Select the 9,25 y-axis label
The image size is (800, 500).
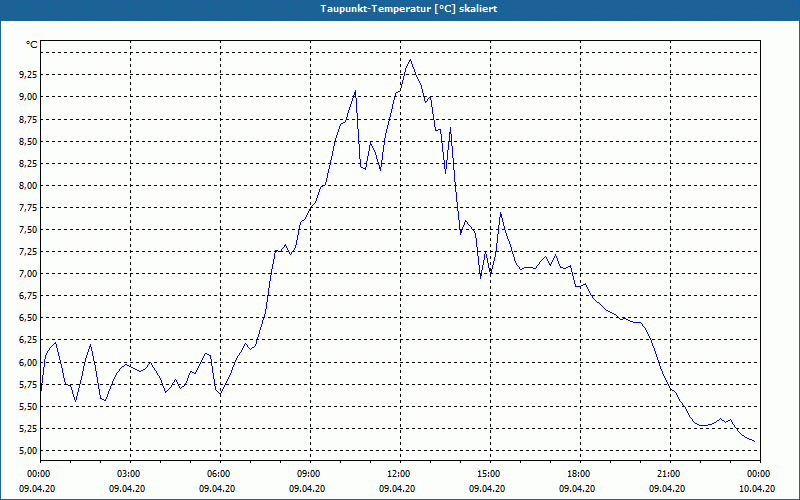[28, 74]
